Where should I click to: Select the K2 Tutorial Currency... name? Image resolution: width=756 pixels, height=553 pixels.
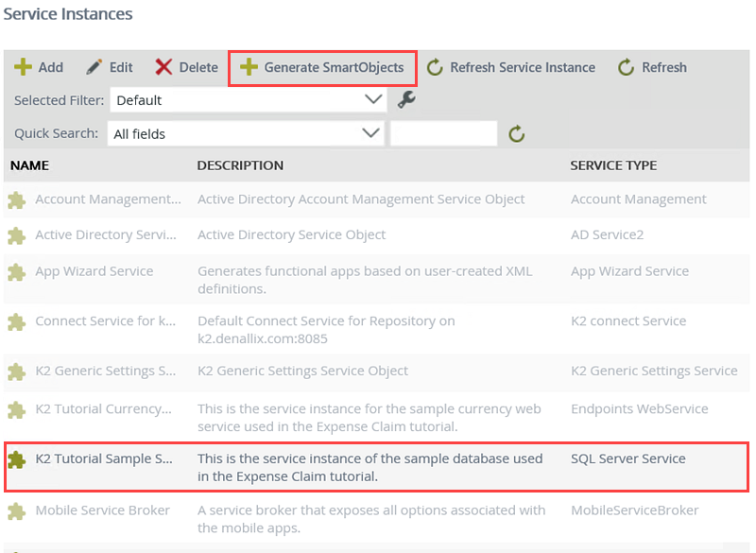103,409
